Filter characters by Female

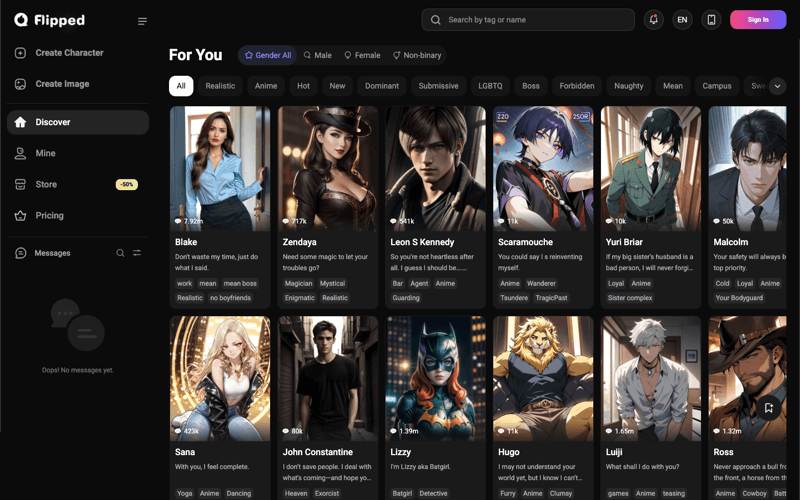(x=362, y=55)
